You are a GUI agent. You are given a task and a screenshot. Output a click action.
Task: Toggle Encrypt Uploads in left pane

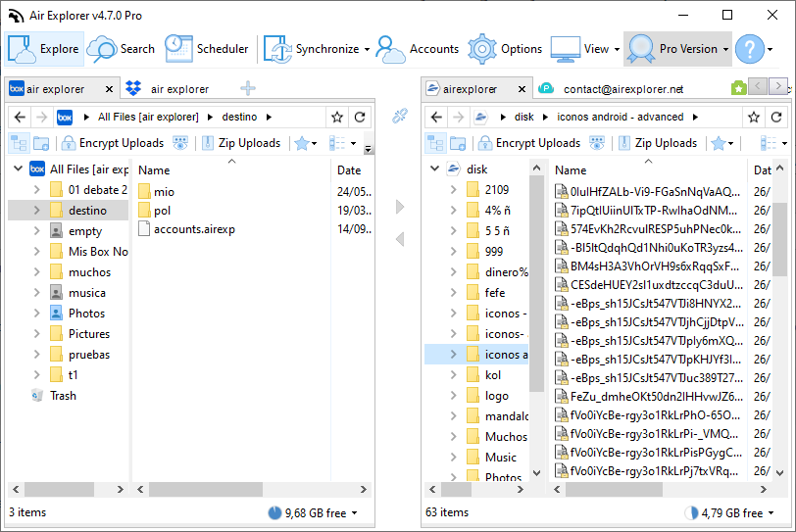pos(112,143)
